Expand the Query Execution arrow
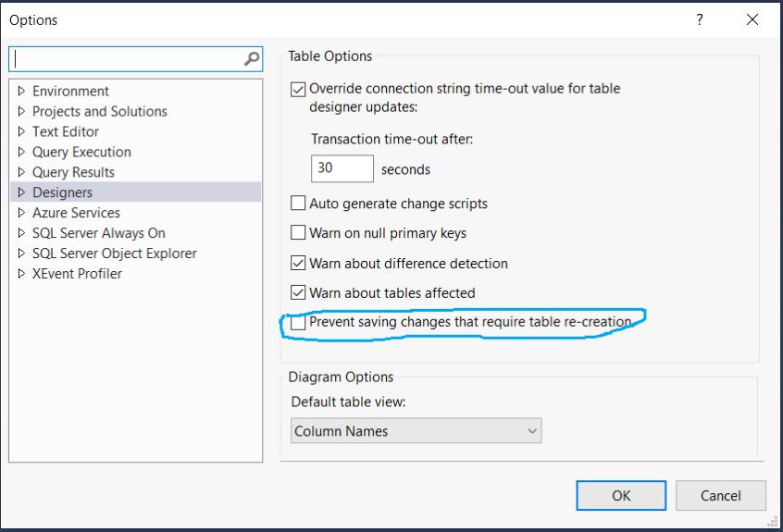 21,152
